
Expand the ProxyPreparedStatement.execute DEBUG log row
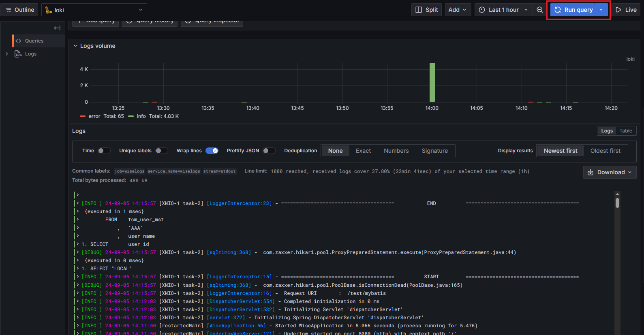point(77,252)
